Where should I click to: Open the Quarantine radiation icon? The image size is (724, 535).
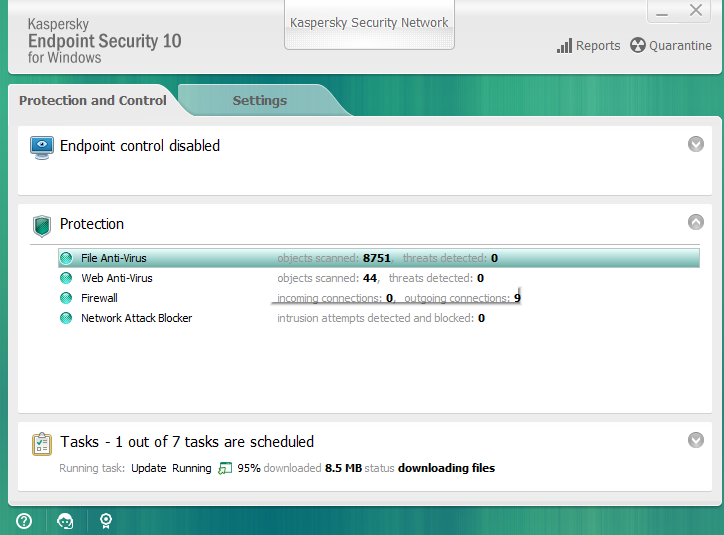pyautogui.click(x=638, y=45)
